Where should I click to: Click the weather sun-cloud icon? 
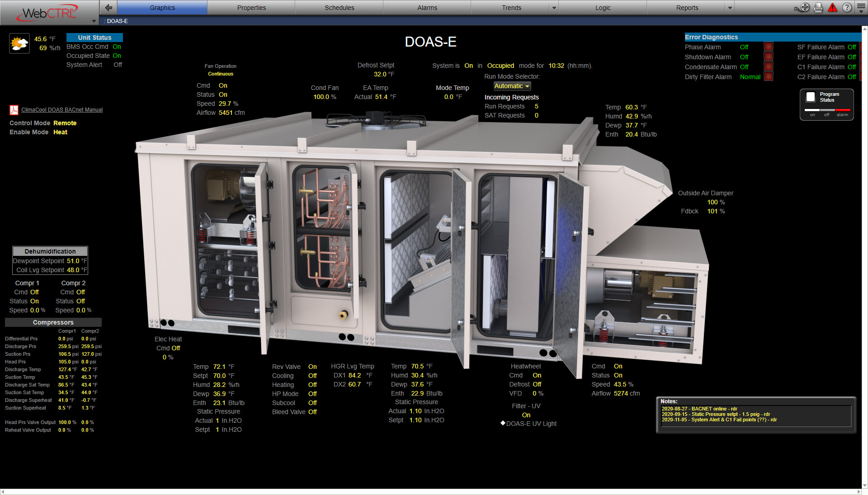(19, 44)
